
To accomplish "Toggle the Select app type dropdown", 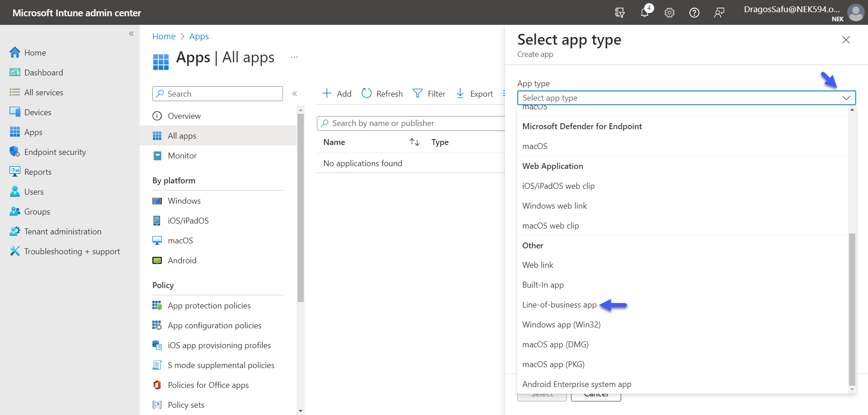I will pyautogui.click(x=686, y=98).
